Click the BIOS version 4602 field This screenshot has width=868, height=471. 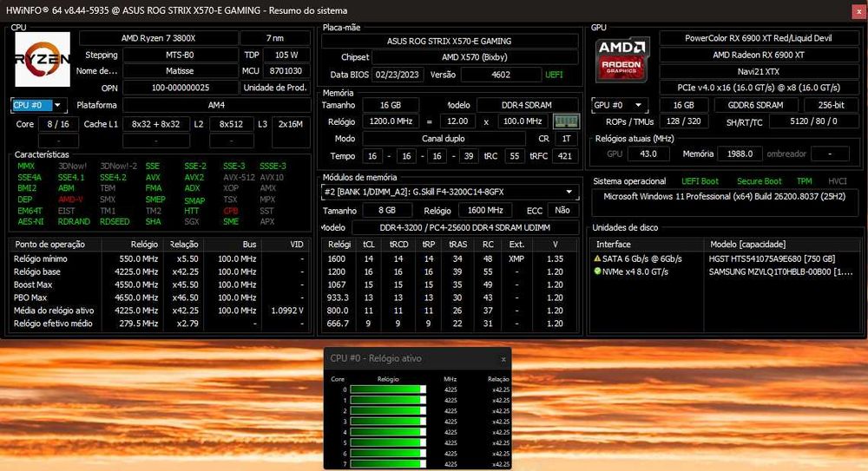[x=501, y=75]
